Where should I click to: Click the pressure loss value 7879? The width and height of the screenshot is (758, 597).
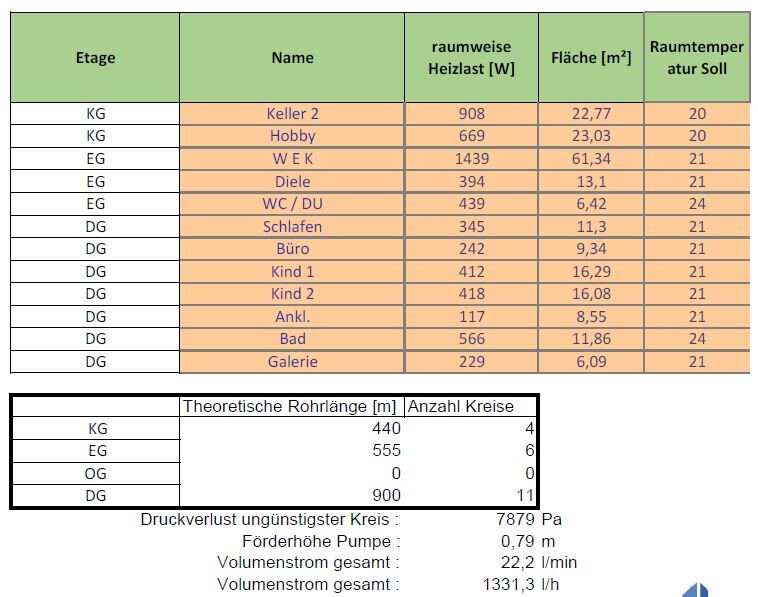(x=509, y=520)
